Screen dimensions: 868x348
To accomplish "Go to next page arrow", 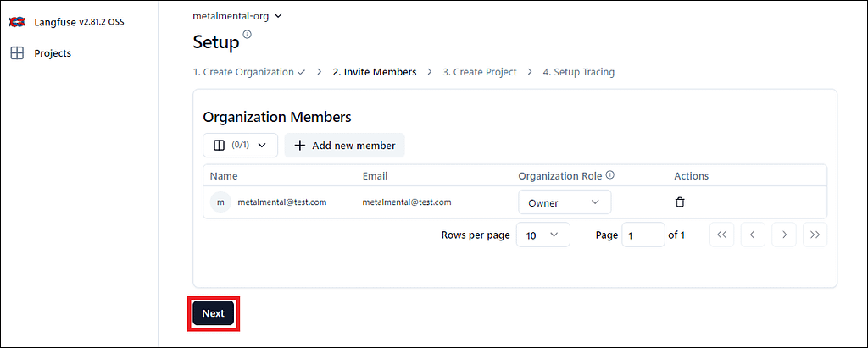I will (x=784, y=235).
